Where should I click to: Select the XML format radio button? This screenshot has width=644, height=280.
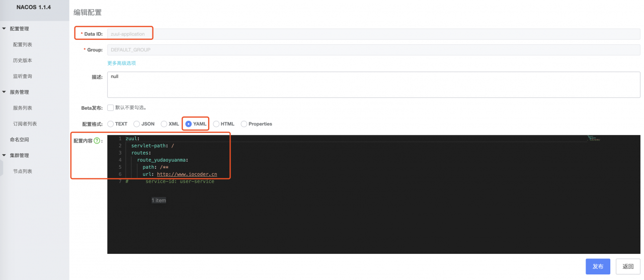coord(164,124)
